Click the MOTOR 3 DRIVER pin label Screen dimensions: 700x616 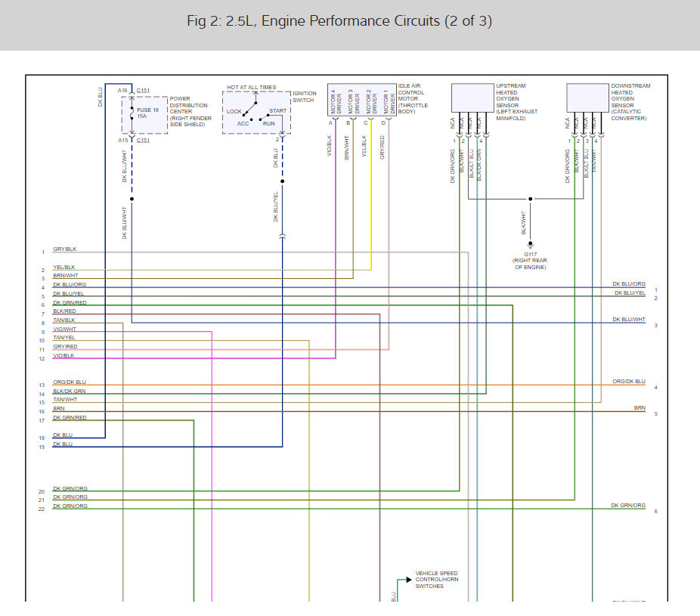point(354,101)
